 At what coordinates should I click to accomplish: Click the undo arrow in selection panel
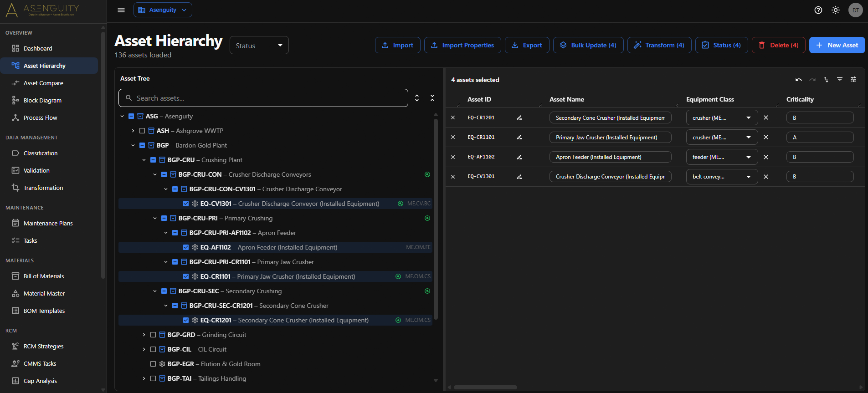pyautogui.click(x=799, y=80)
